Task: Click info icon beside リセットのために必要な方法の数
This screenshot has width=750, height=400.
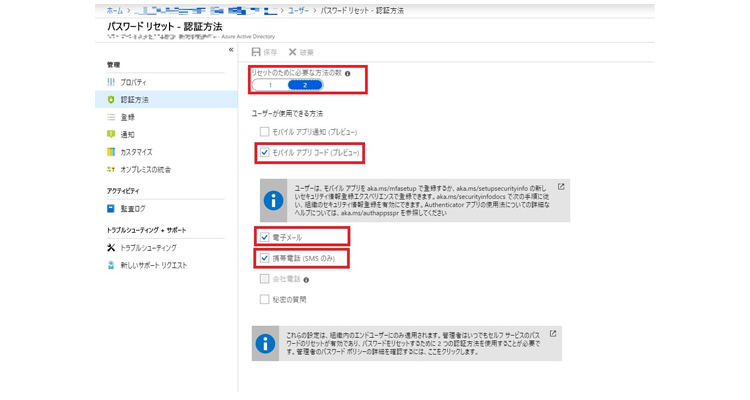Action: pyautogui.click(x=348, y=74)
